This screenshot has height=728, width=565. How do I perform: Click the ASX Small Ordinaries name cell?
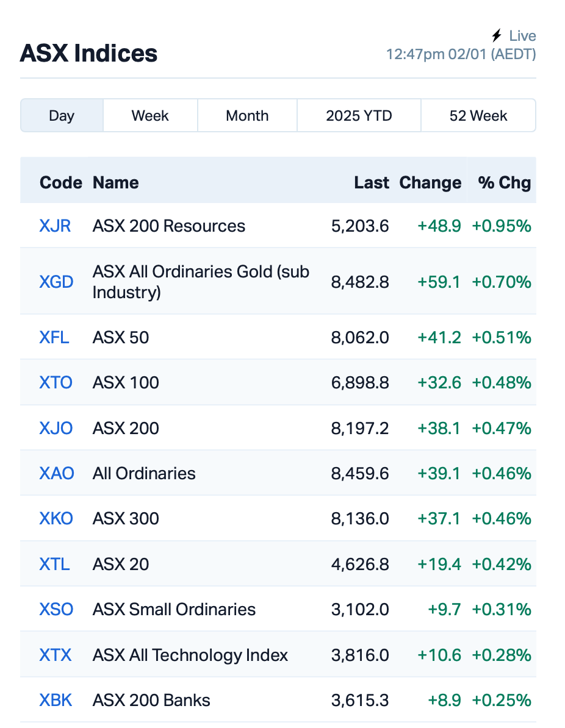point(175,609)
